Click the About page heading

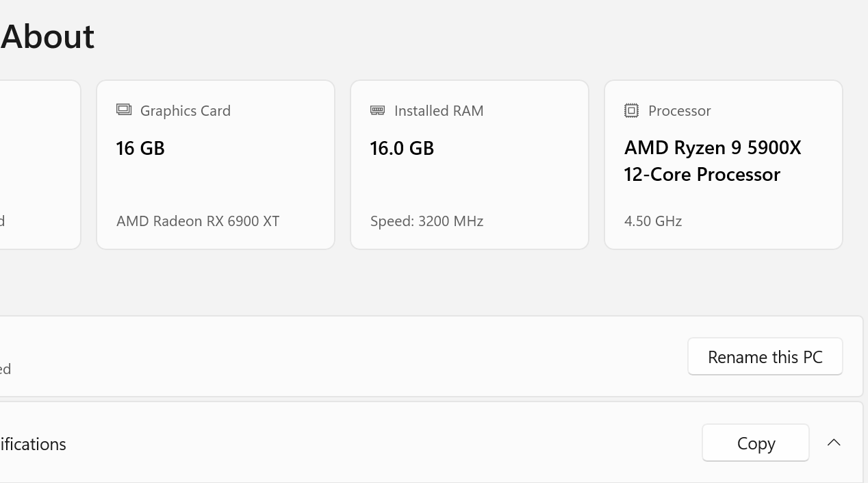point(47,36)
